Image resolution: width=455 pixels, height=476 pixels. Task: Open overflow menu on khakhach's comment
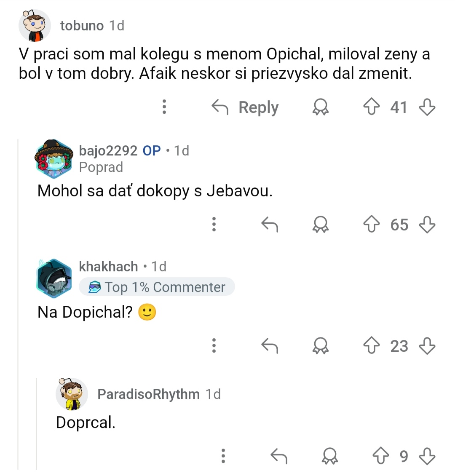click(x=214, y=346)
